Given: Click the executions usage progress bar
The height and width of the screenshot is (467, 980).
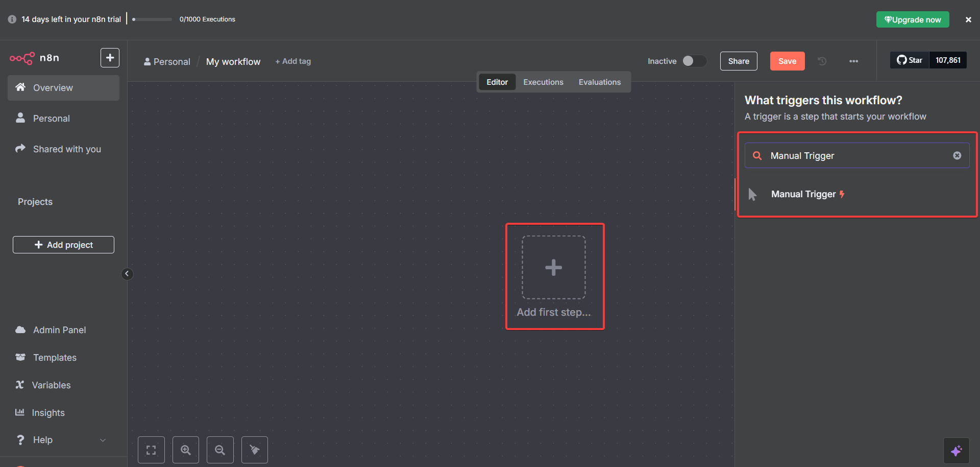Looking at the screenshot, I should coord(151,19).
